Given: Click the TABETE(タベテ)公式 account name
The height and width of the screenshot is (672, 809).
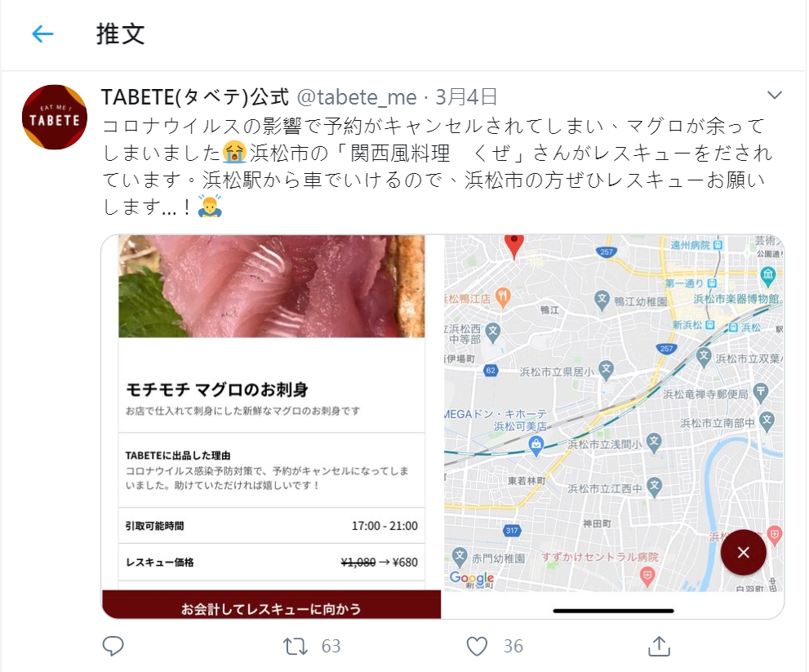Looking at the screenshot, I should [x=195, y=97].
